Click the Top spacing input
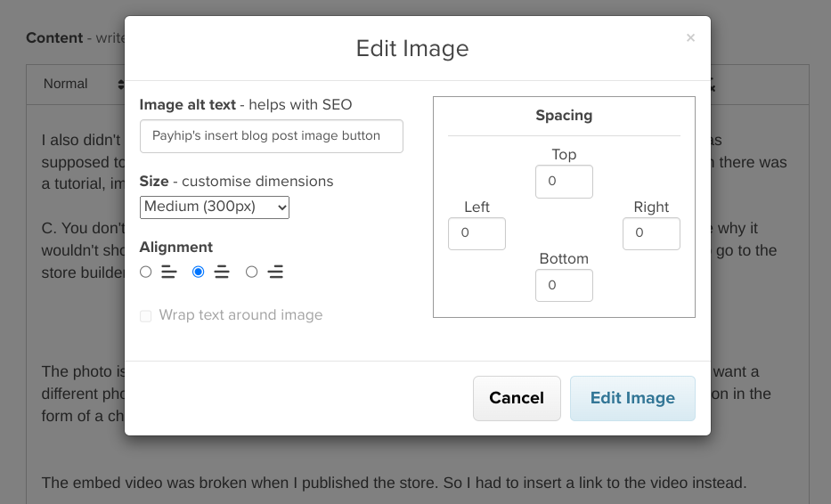This screenshot has width=831, height=504. coord(564,182)
